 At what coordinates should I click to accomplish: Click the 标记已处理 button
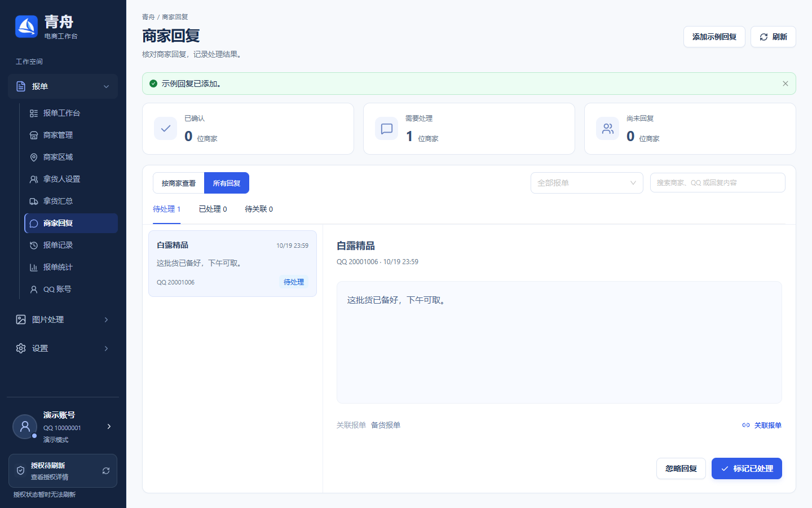(x=747, y=468)
